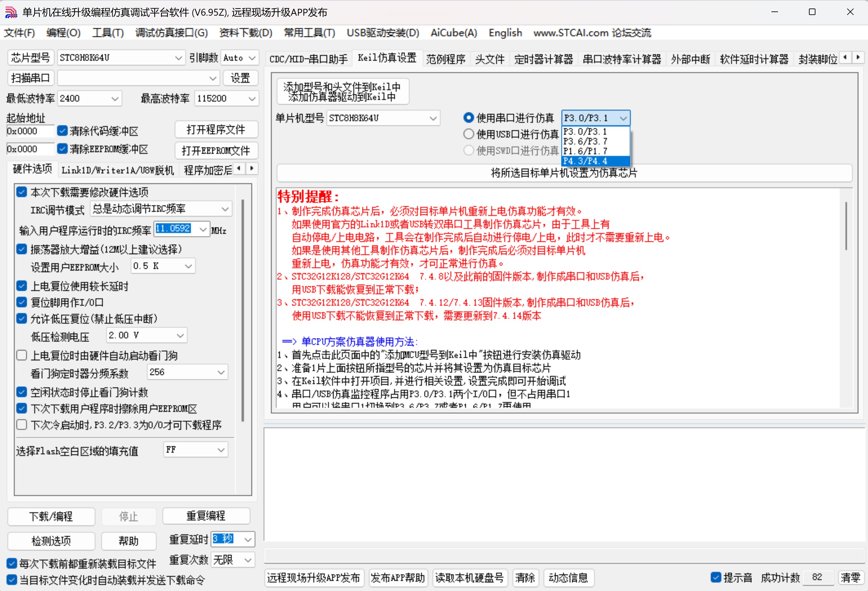Open IRC调节模式 dropdown
The height and width of the screenshot is (591, 868).
(161, 209)
